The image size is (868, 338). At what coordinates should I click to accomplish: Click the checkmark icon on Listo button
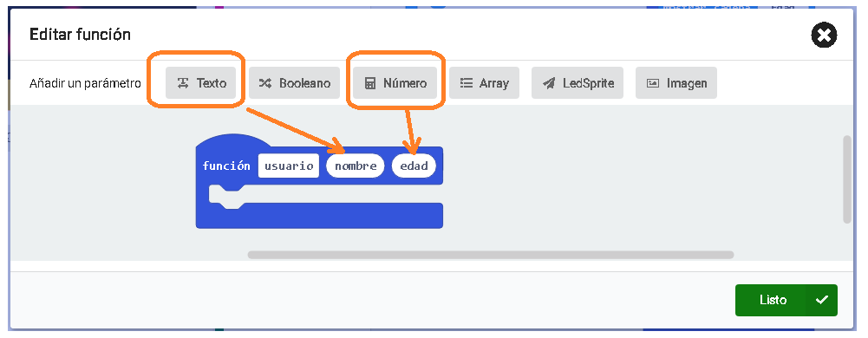[x=822, y=301]
